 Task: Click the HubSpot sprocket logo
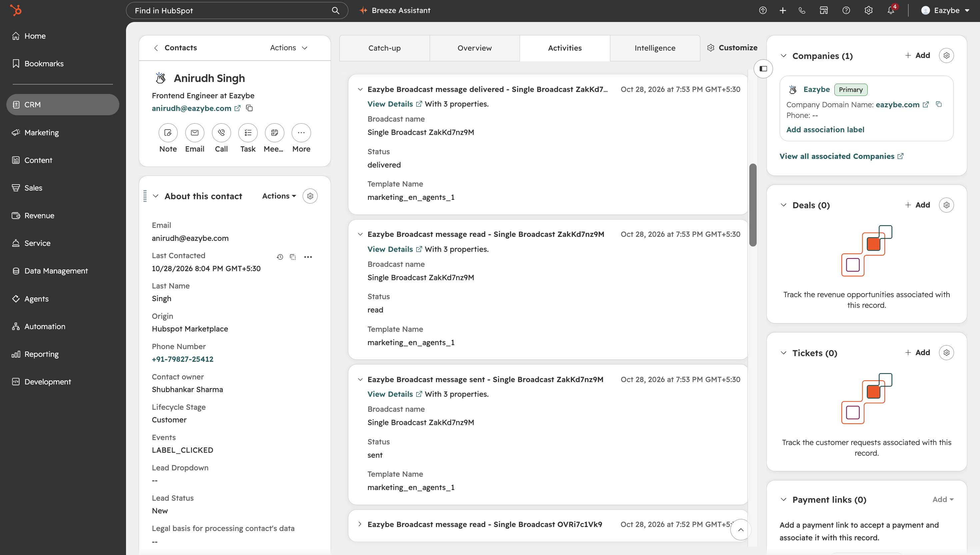tap(16, 10)
